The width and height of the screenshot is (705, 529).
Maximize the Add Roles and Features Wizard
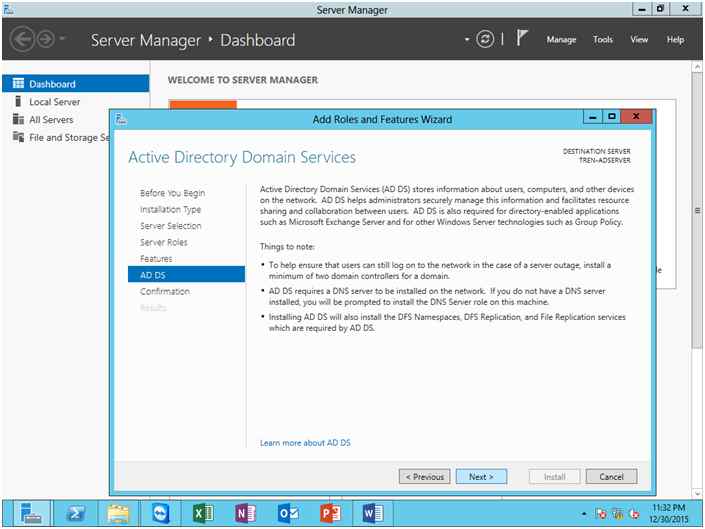point(611,117)
